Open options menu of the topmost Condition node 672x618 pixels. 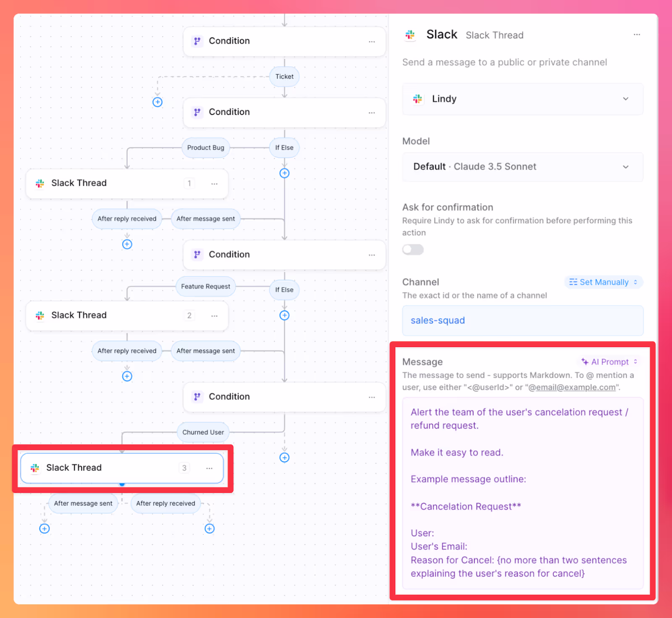point(372,42)
